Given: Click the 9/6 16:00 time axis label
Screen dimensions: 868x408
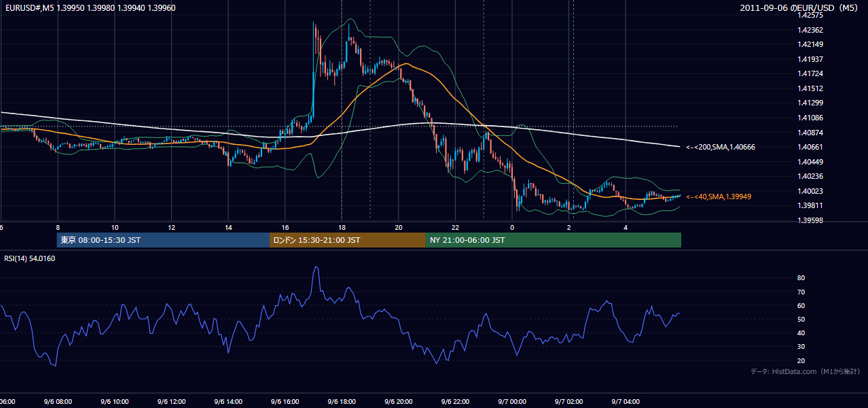Looking at the screenshot, I should point(285,402).
